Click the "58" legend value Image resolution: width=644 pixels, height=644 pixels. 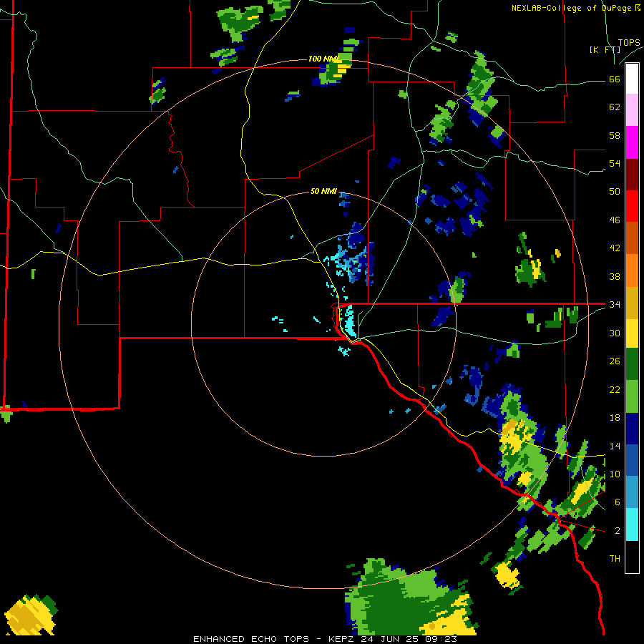(x=615, y=135)
